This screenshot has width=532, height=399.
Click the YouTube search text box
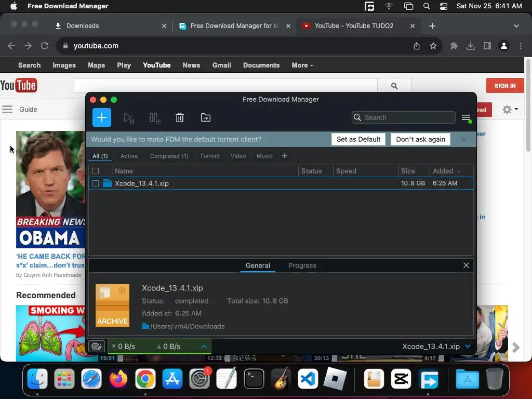pyautogui.click(x=225, y=86)
